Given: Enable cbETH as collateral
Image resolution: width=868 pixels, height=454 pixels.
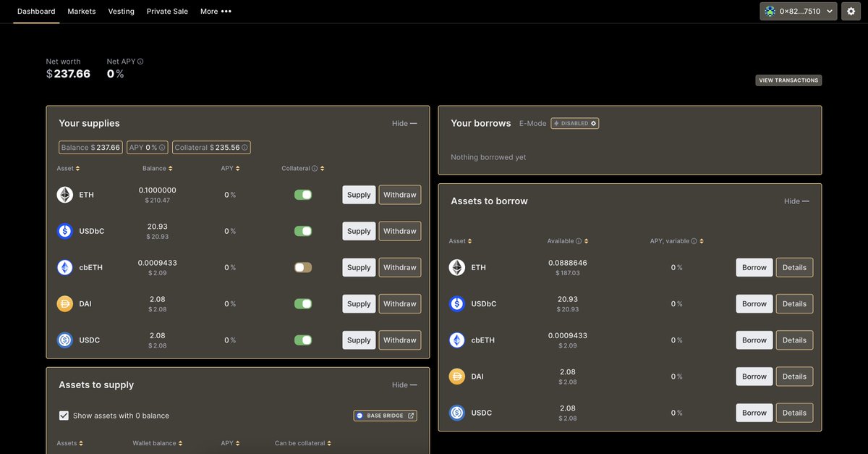Looking at the screenshot, I should [302, 267].
